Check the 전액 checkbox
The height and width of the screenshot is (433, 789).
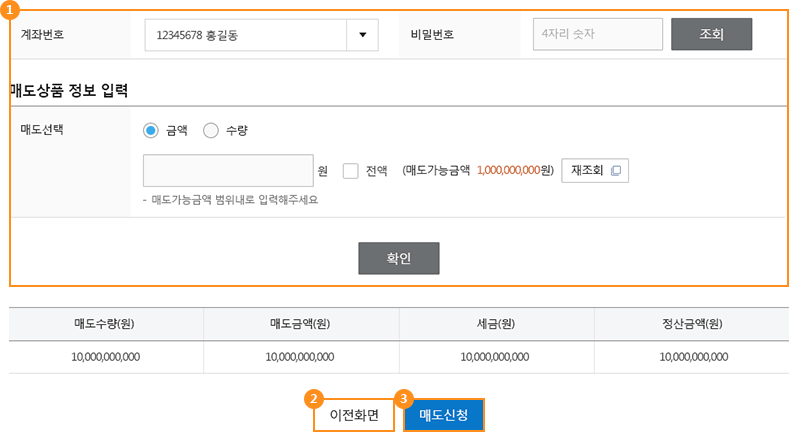click(350, 170)
